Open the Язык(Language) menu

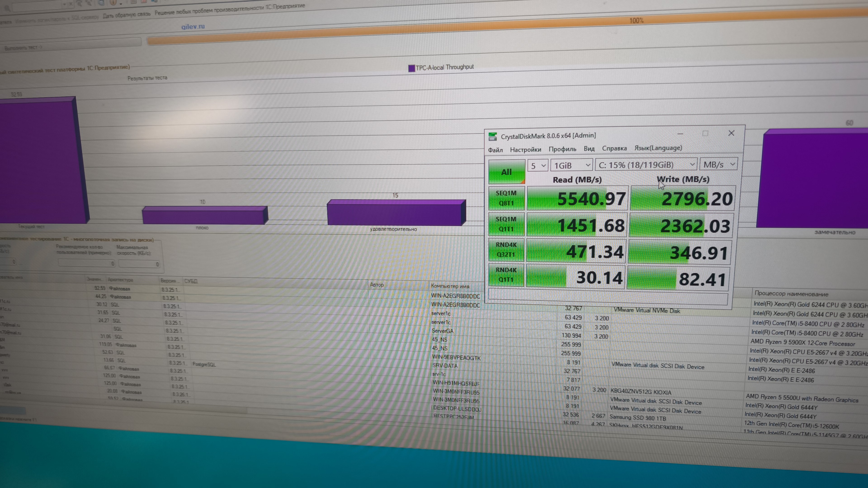click(x=658, y=148)
